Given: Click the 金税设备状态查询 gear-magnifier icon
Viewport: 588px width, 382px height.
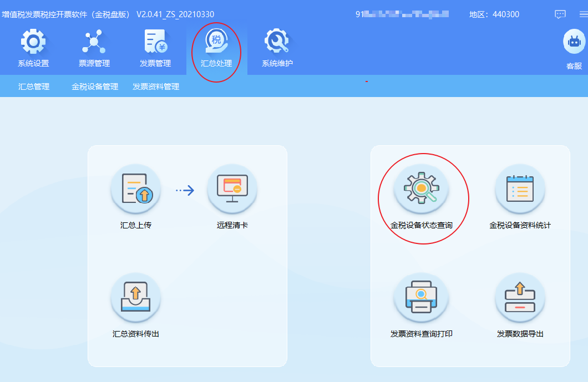Looking at the screenshot, I should point(421,189).
